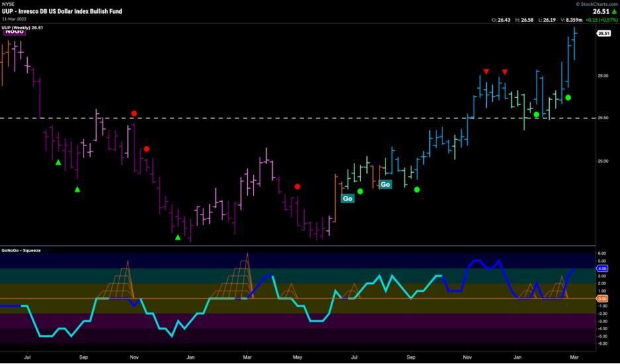Screen dimensions: 620x364
Task: Click the 3.00 oscillator axis label
Action: tap(603, 276)
